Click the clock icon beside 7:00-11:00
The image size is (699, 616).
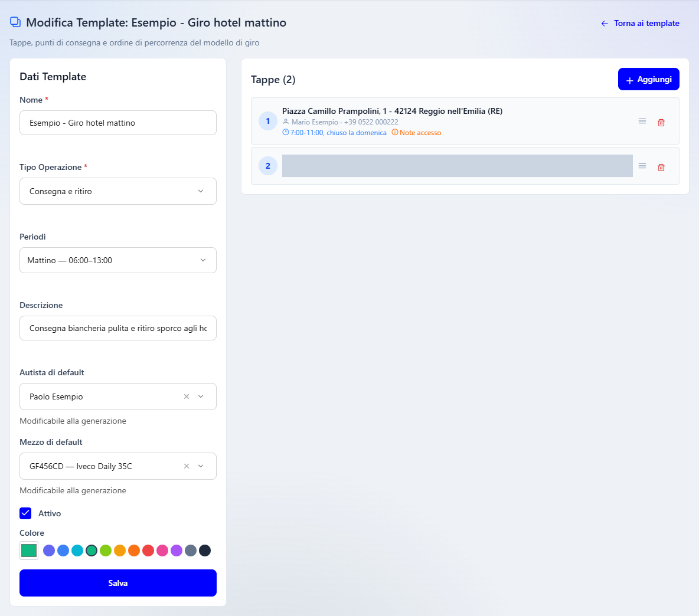pos(286,132)
